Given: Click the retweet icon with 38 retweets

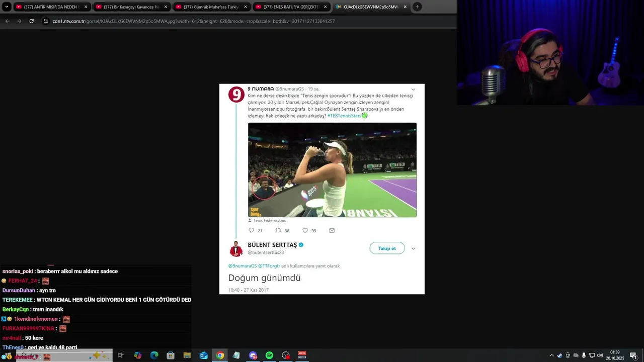Looking at the screenshot, I should (278, 230).
